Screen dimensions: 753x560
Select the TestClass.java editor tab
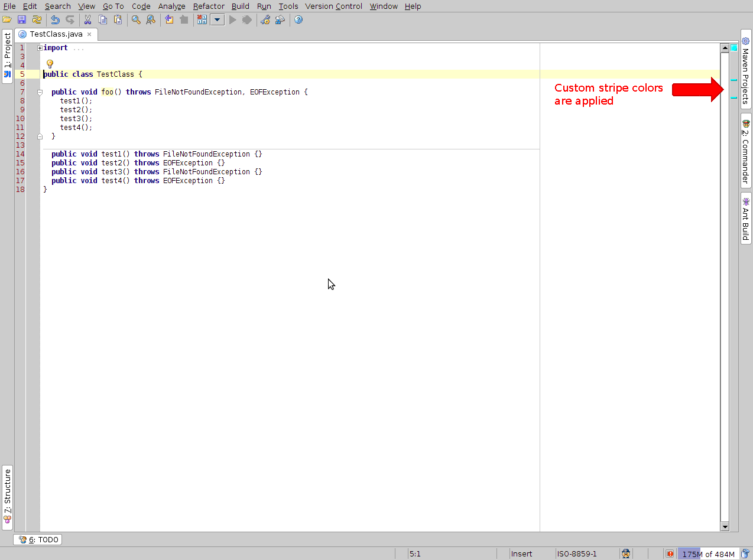pyautogui.click(x=56, y=34)
